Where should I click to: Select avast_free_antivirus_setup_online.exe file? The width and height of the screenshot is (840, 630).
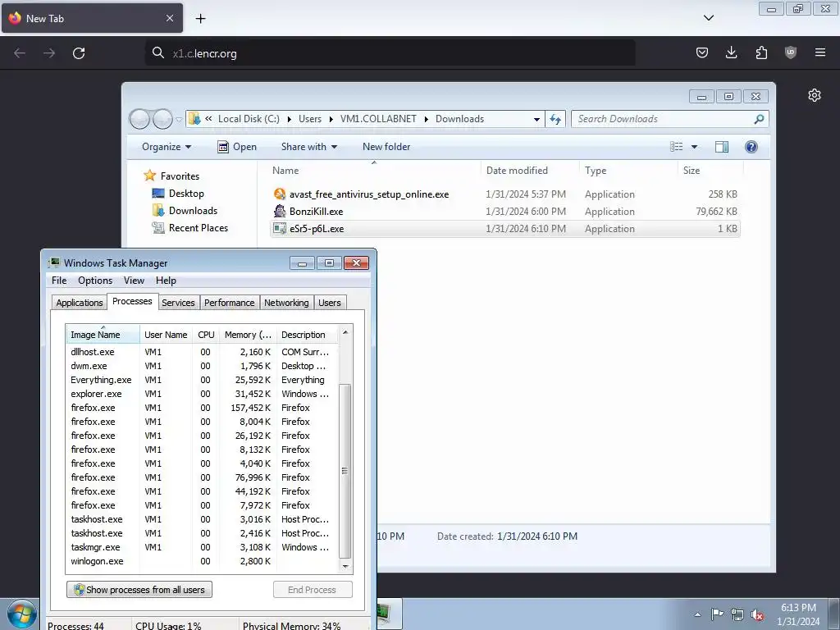504,194
